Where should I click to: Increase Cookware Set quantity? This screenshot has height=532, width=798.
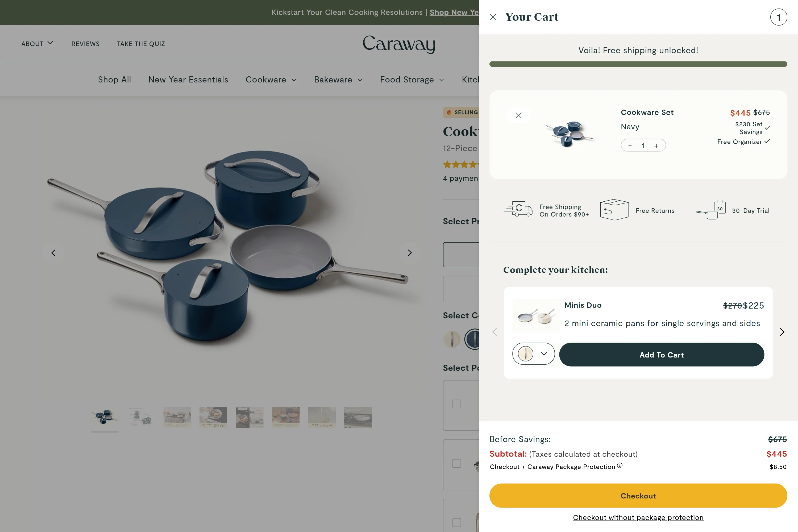656,146
